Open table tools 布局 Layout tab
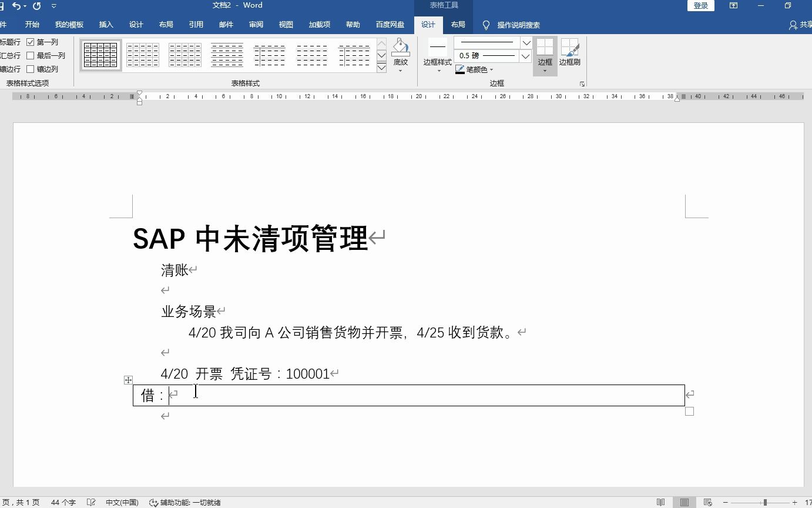 coord(458,25)
